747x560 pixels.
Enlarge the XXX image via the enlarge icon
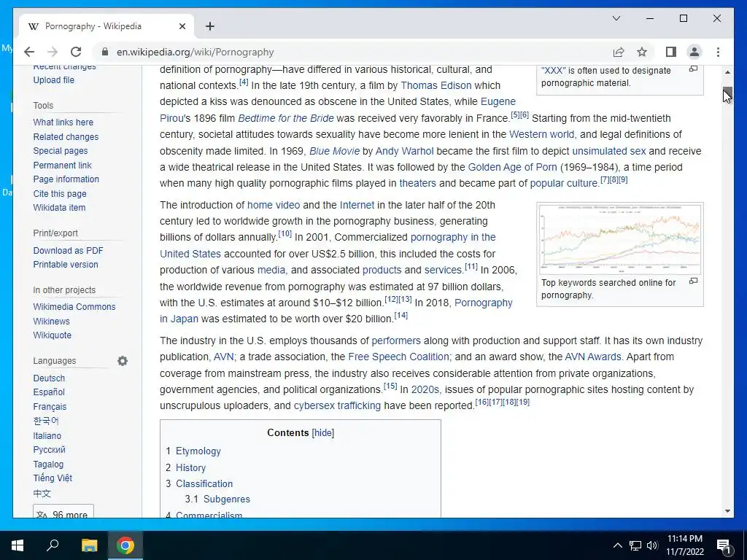click(x=694, y=69)
